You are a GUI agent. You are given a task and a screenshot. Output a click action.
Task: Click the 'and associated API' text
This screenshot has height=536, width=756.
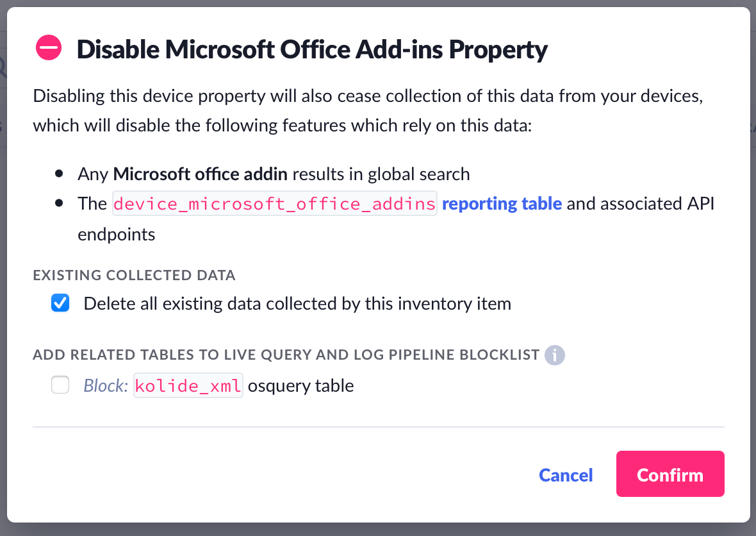[641, 204]
